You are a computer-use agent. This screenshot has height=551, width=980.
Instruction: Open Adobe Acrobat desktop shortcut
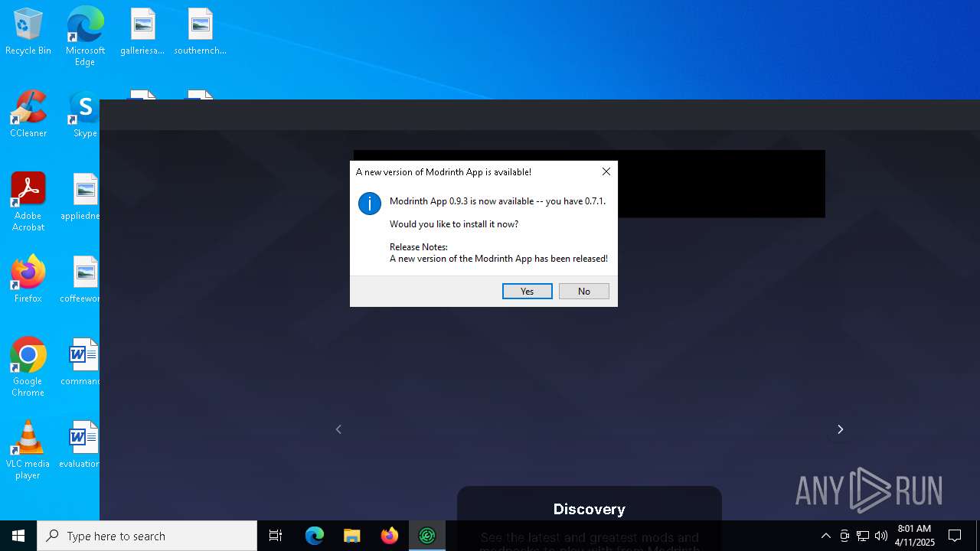(28, 202)
